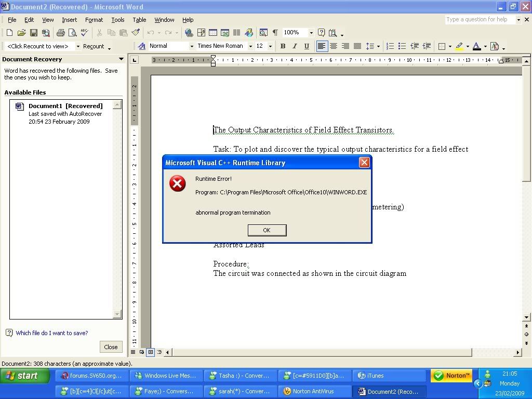Open the Style dropdown showing Normal
Viewport: 532px width, 399px height.
[x=192, y=46]
